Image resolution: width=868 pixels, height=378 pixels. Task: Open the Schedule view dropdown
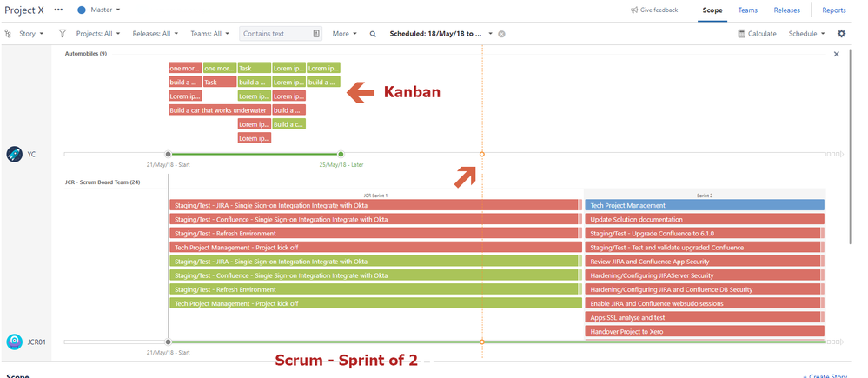pos(806,34)
